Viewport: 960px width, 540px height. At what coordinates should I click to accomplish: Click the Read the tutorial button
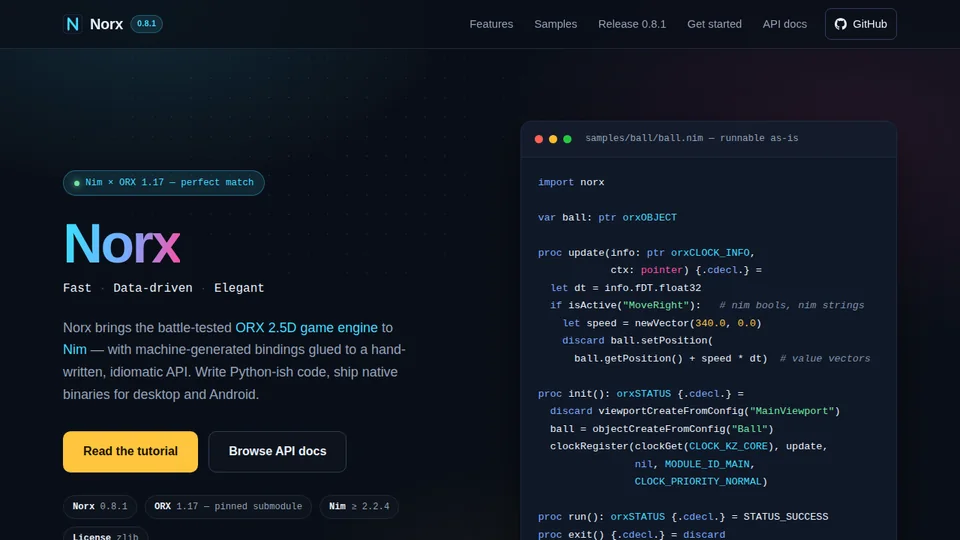pos(130,451)
